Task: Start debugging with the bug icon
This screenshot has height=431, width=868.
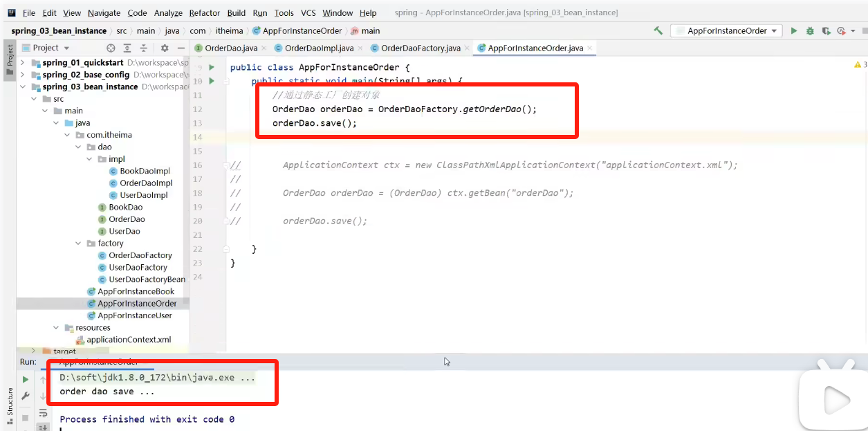Action: pos(810,30)
